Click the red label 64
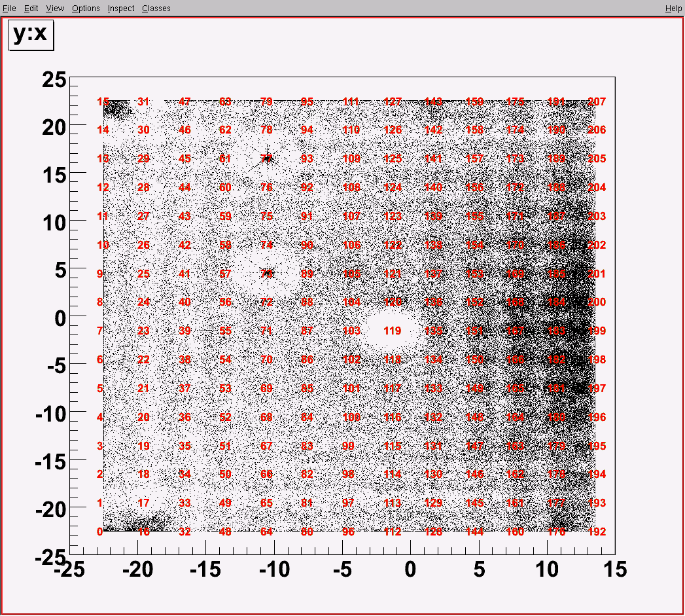 [266, 532]
